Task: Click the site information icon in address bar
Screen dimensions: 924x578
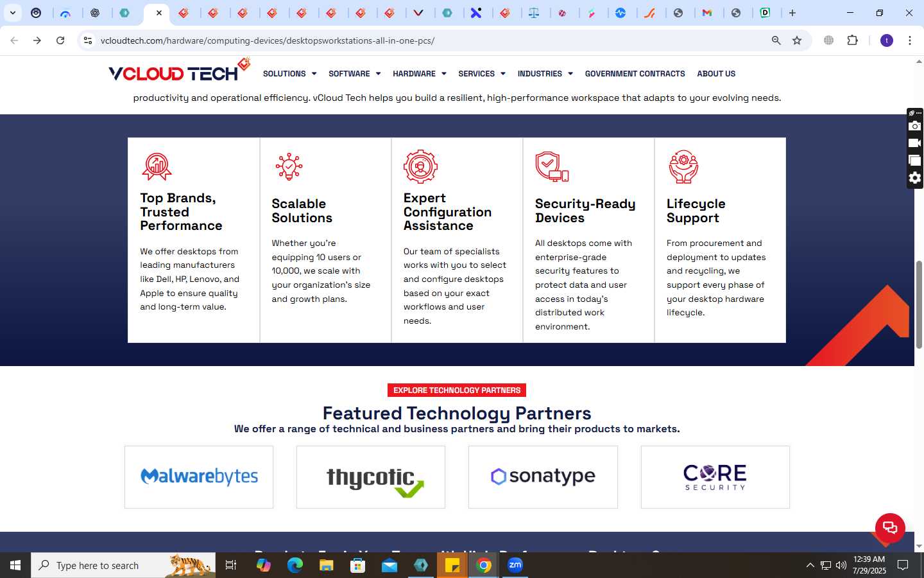Action: coord(88,40)
